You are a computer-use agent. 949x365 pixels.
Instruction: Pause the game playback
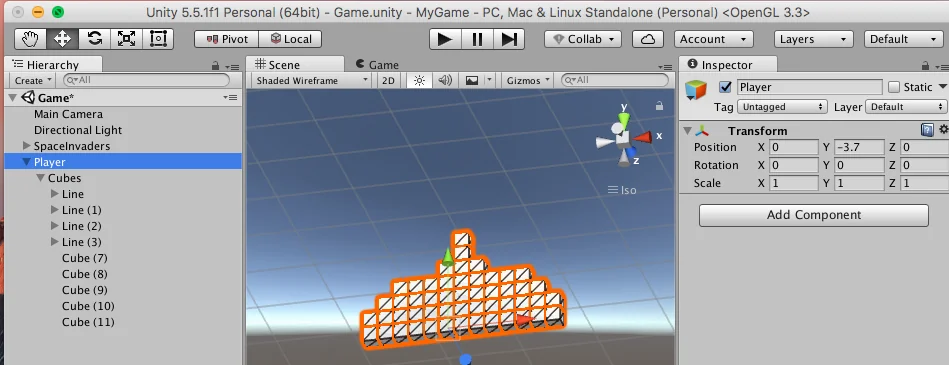(477, 39)
